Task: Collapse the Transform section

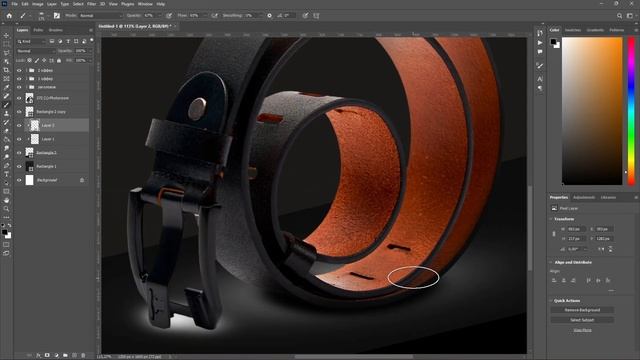Action: [551, 219]
